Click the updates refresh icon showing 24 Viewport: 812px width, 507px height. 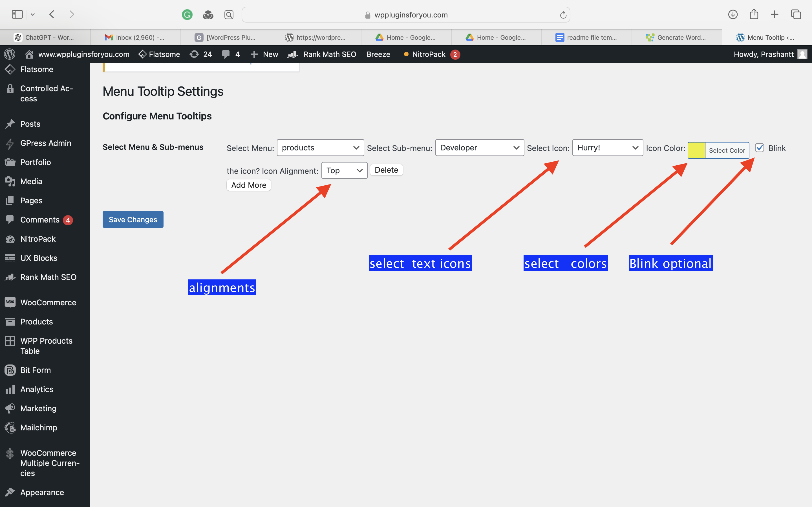pos(194,54)
